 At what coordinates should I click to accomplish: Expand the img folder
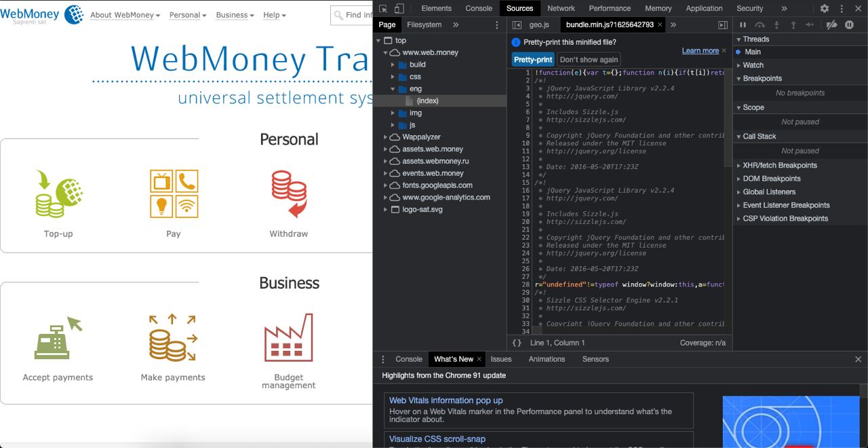click(x=393, y=113)
